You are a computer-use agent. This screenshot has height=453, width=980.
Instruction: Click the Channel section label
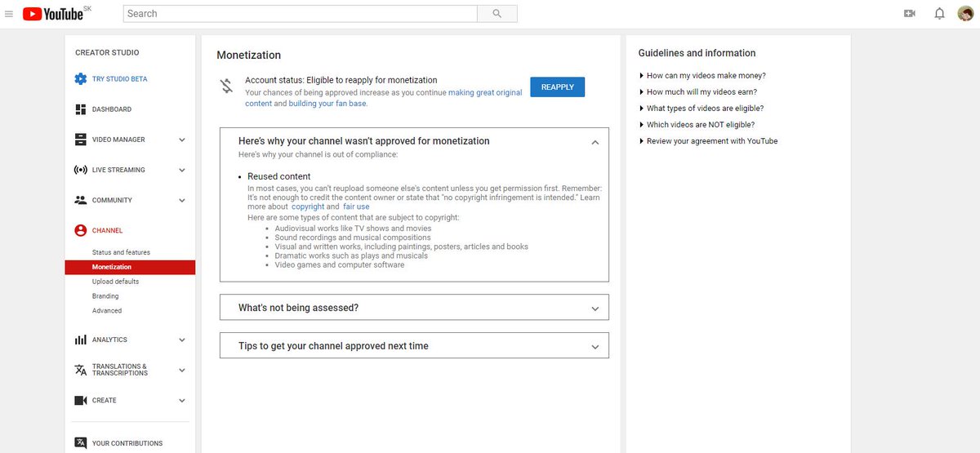point(108,231)
